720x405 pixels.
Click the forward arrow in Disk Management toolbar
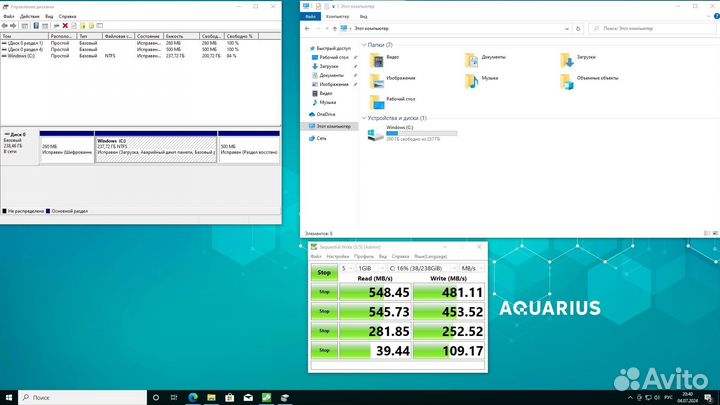13,26
